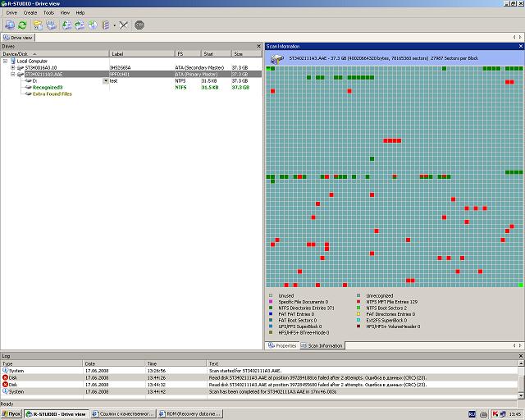Click R-STUDIO - Drive view taskbar button

57,414
